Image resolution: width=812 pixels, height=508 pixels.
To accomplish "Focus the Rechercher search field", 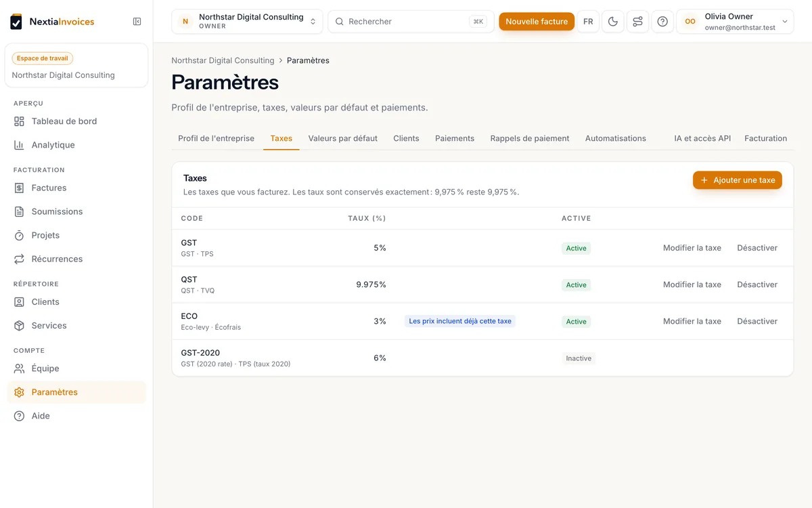I will (x=411, y=22).
